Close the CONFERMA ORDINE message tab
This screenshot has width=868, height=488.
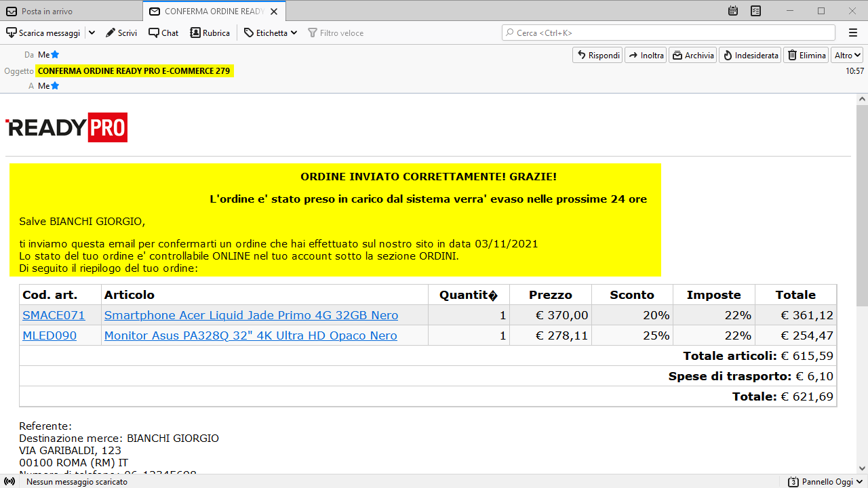click(x=274, y=12)
